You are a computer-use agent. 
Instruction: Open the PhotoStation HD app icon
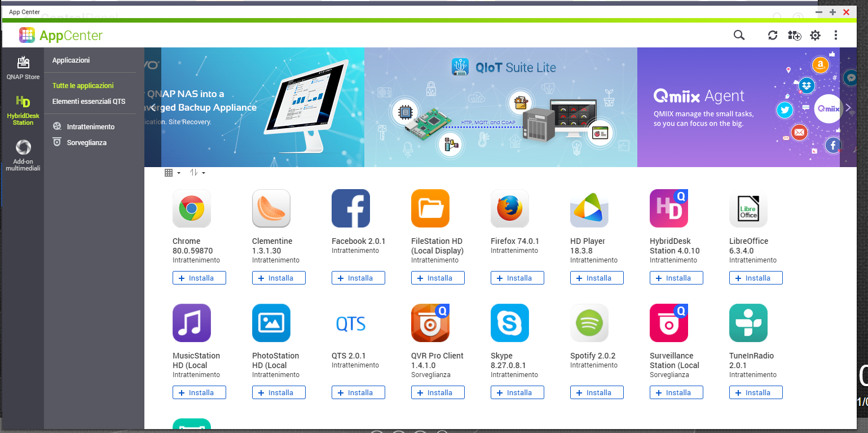click(x=271, y=323)
